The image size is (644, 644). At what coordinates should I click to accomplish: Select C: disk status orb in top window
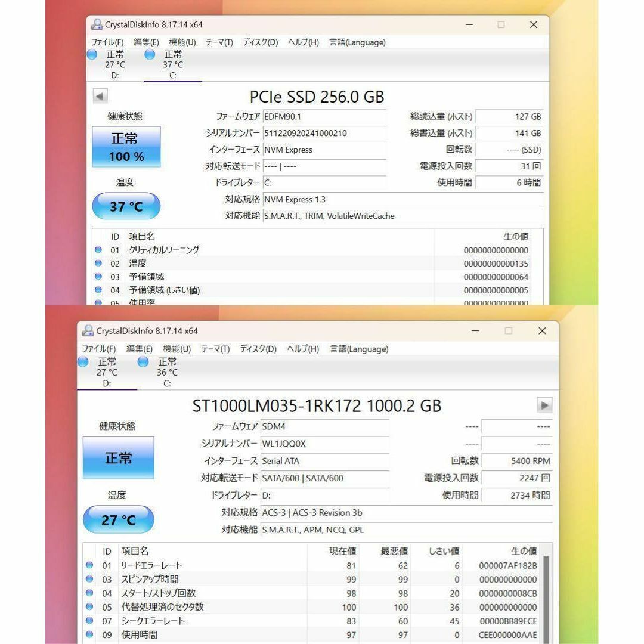point(150,54)
